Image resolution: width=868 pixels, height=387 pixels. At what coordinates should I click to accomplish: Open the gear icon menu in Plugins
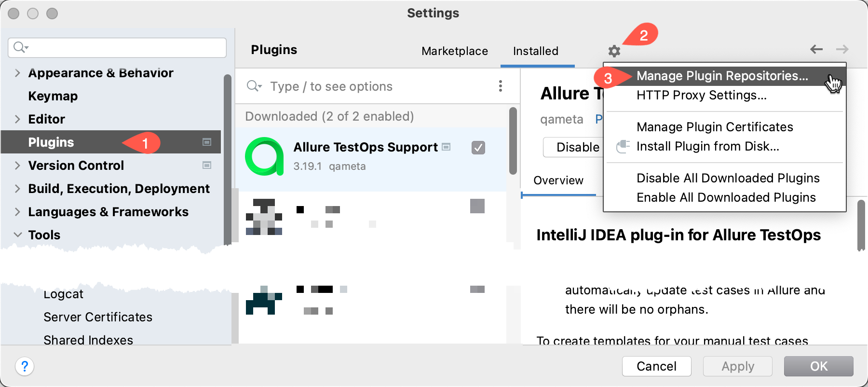tap(613, 50)
